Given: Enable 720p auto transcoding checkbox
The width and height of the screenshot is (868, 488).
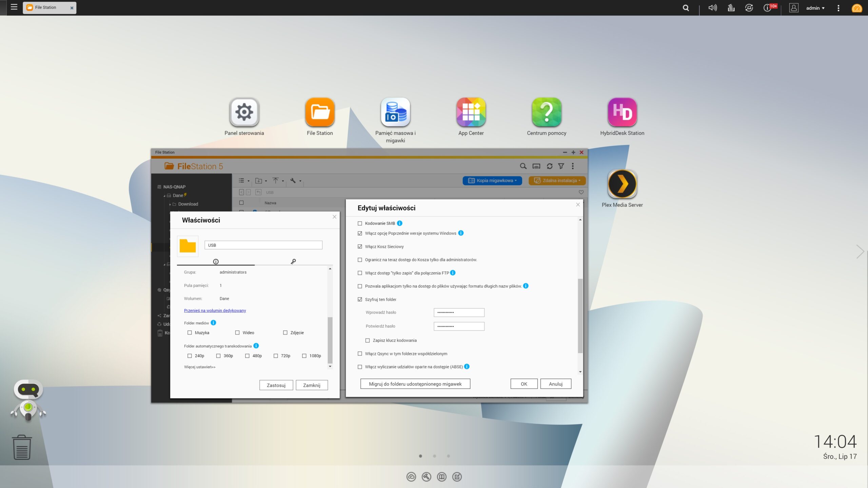Looking at the screenshot, I should [276, 355].
